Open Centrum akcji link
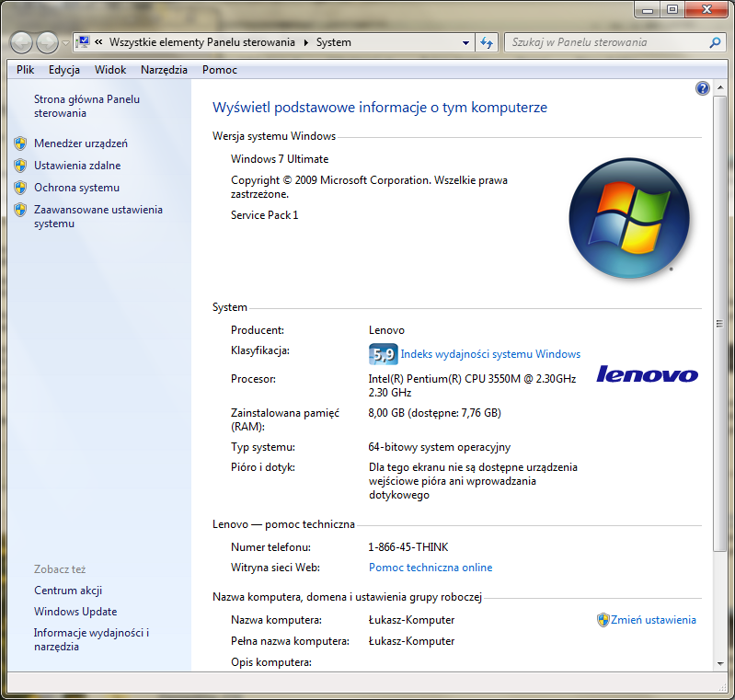Image resolution: width=735 pixels, height=700 pixels. [x=68, y=591]
